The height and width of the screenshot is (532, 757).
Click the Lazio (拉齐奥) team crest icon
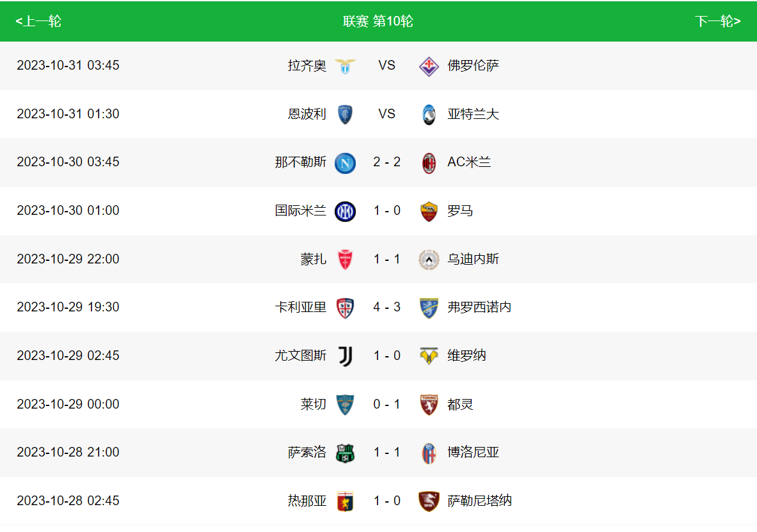click(346, 66)
